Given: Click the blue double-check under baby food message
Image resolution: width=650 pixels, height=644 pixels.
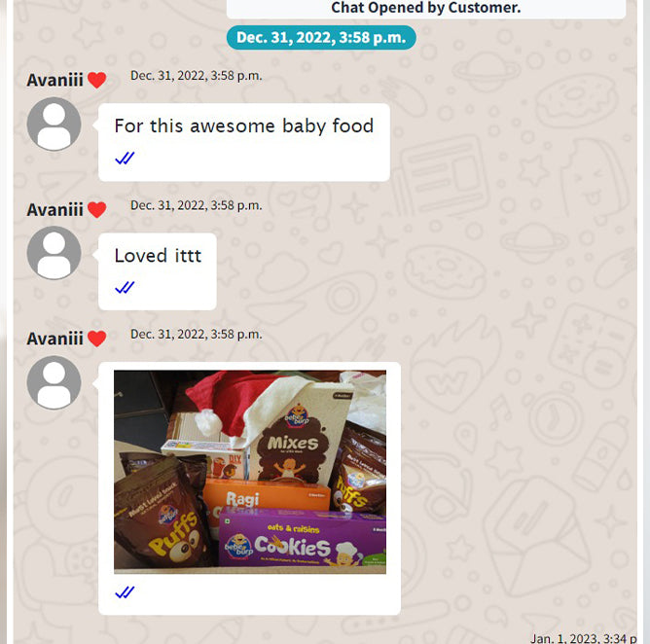Looking at the screenshot, I should 125,158.
